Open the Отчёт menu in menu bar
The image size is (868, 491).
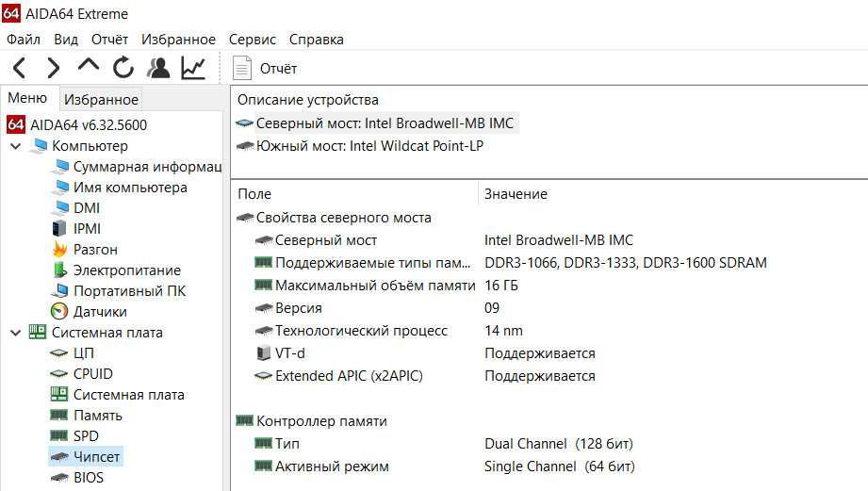click(x=109, y=40)
